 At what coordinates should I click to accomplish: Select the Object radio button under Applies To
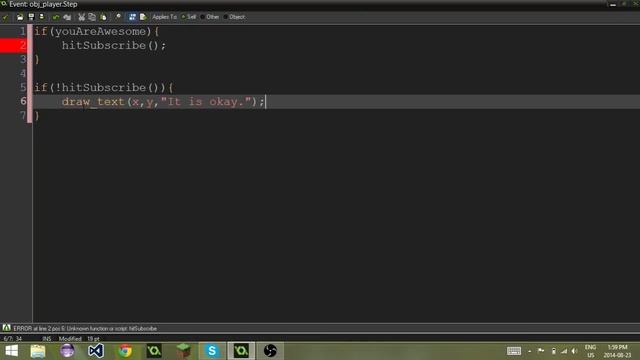point(234,17)
